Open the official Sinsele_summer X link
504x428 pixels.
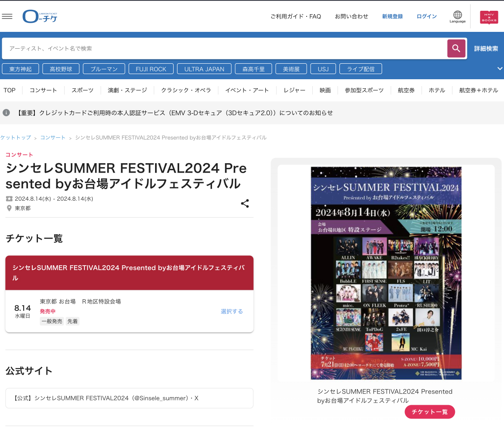[129, 398]
